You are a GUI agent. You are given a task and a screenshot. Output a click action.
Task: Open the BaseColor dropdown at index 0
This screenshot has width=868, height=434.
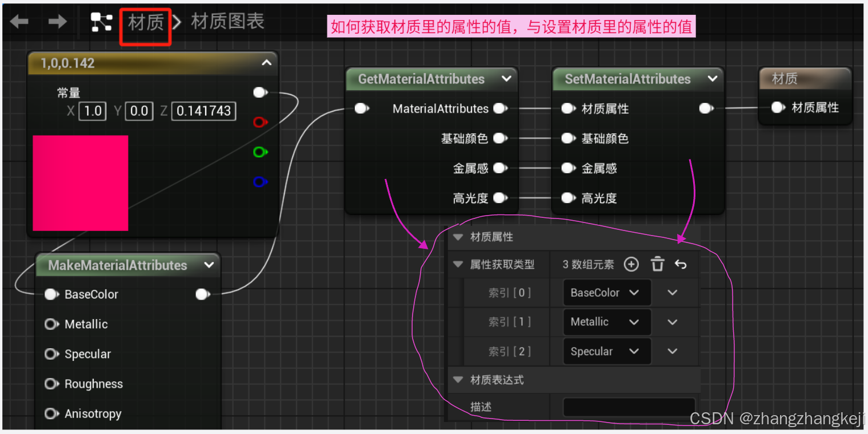tap(606, 292)
